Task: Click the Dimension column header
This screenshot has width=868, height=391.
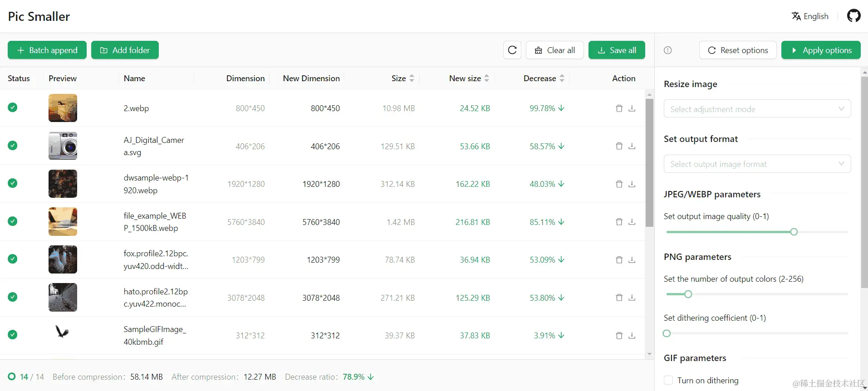Action: 245,78
